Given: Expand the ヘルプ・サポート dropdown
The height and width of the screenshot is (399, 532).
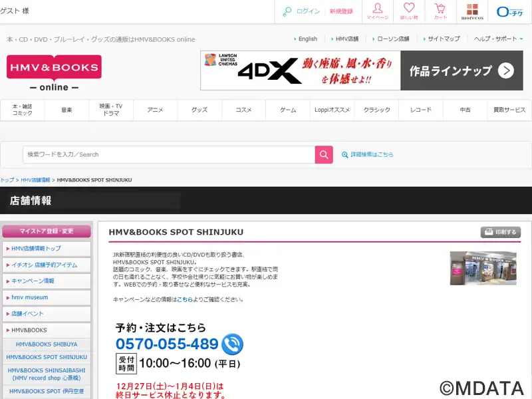Looking at the screenshot, I should tap(499, 39).
